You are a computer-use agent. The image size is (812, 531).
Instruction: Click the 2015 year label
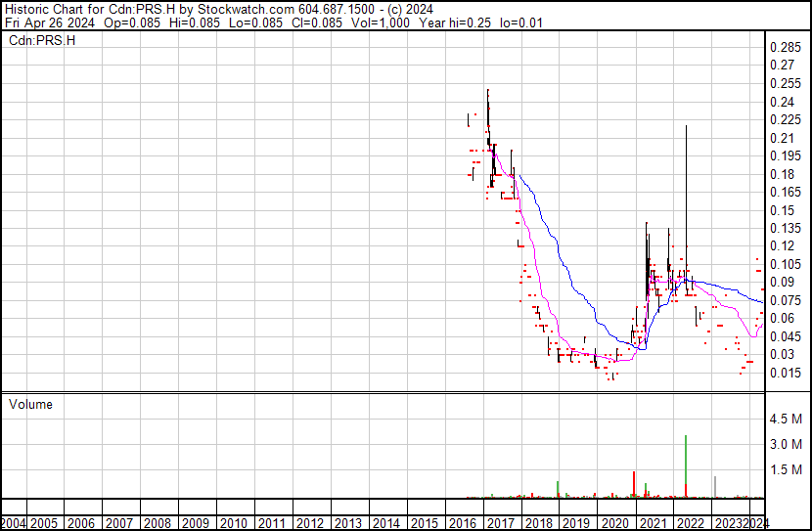click(425, 523)
